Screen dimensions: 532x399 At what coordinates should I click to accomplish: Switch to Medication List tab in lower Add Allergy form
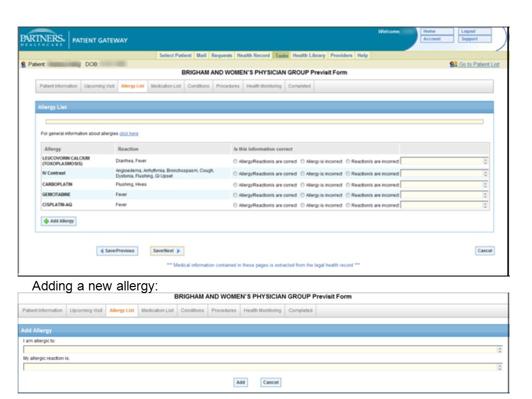(157, 310)
